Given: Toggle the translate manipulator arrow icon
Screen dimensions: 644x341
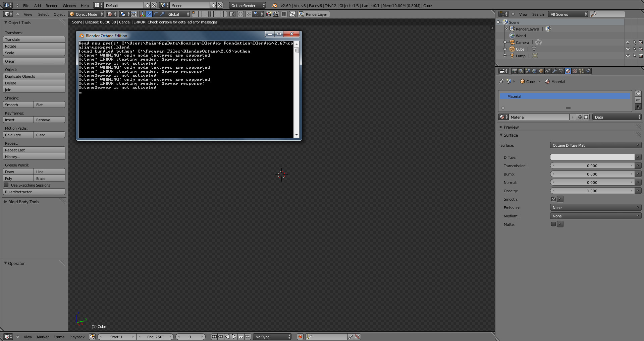Looking at the screenshot, I should tap(149, 14).
